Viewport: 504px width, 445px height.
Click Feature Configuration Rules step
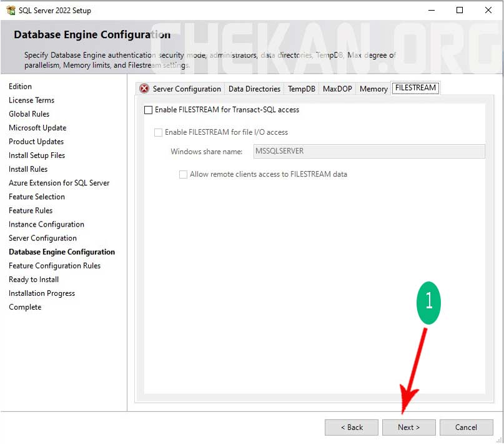(54, 266)
